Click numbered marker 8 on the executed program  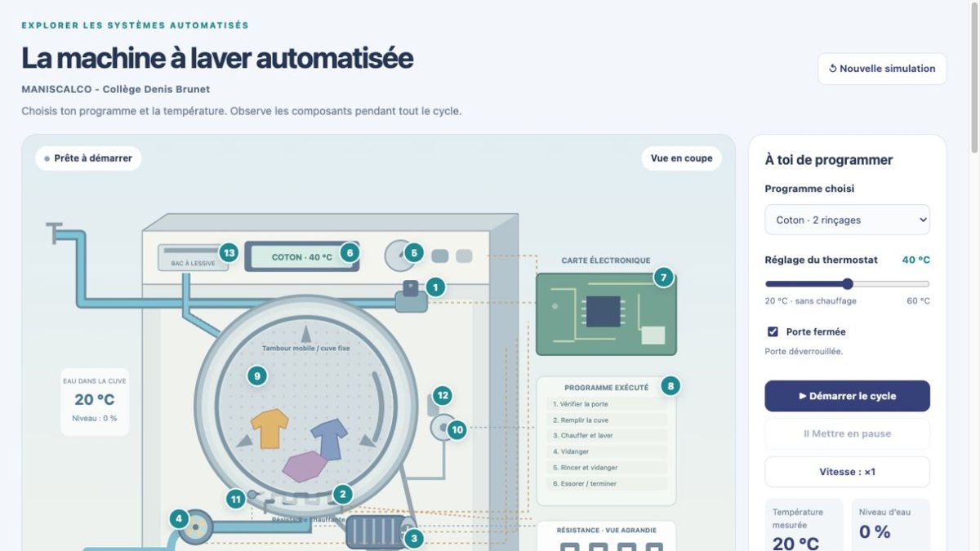(670, 385)
